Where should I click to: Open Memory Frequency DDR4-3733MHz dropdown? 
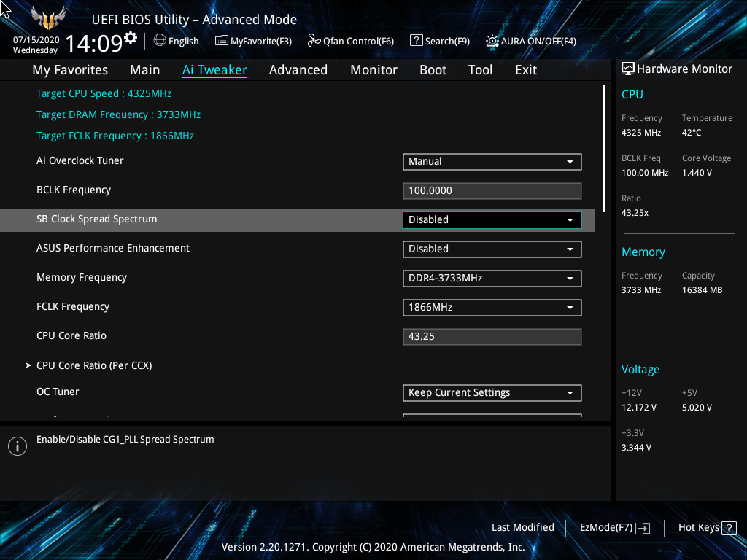[x=492, y=278]
